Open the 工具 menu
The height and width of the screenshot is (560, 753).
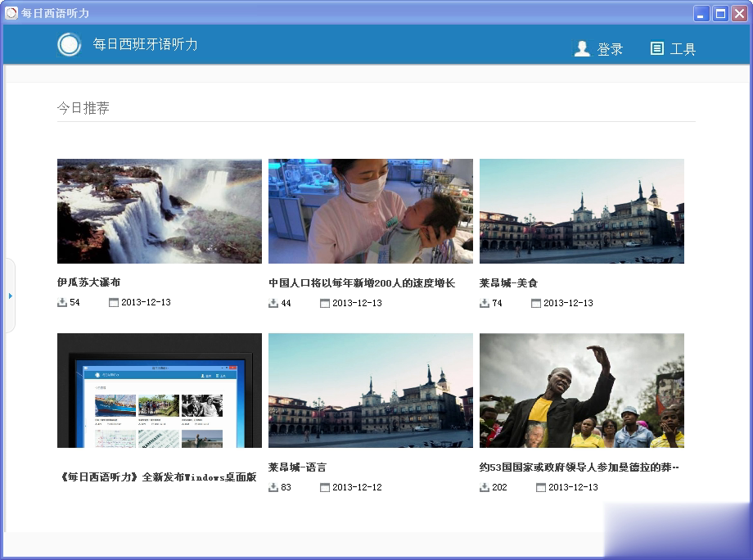click(685, 48)
